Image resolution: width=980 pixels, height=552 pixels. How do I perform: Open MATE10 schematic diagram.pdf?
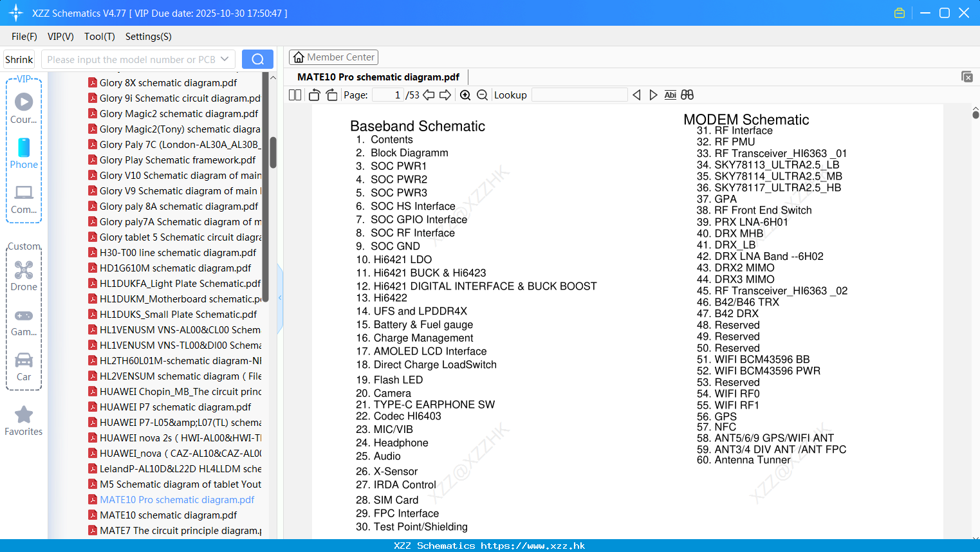click(169, 515)
